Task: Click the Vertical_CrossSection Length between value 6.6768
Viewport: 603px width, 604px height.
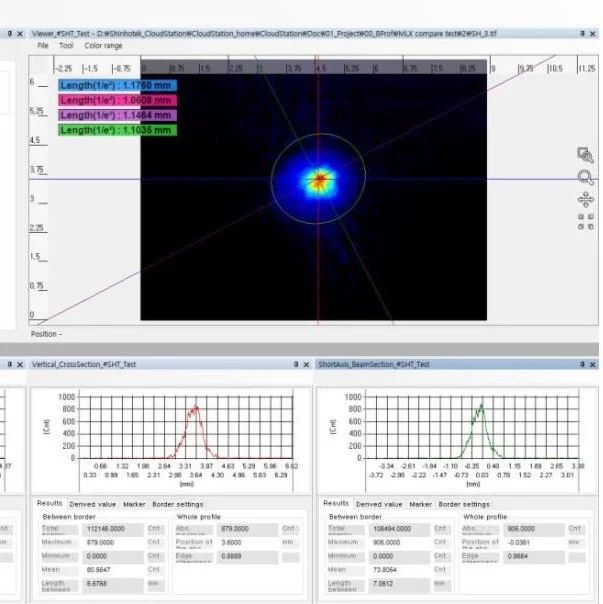Action: (x=113, y=584)
